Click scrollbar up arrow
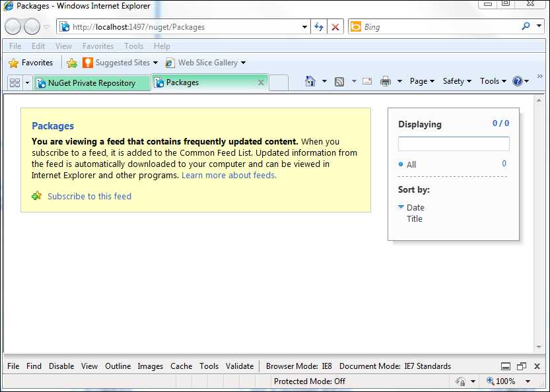The height and width of the screenshot is (392, 550). pyautogui.click(x=539, y=100)
